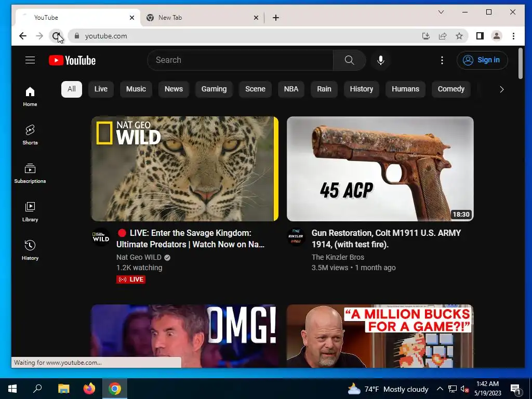Show hidden tray icons chevron
This screenshot has height=399, width=532.
[x=440, y=389]
